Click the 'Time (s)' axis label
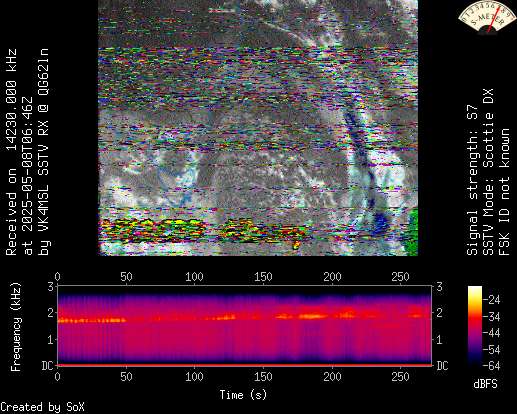The image size is (517, 414). pos(243,395)
